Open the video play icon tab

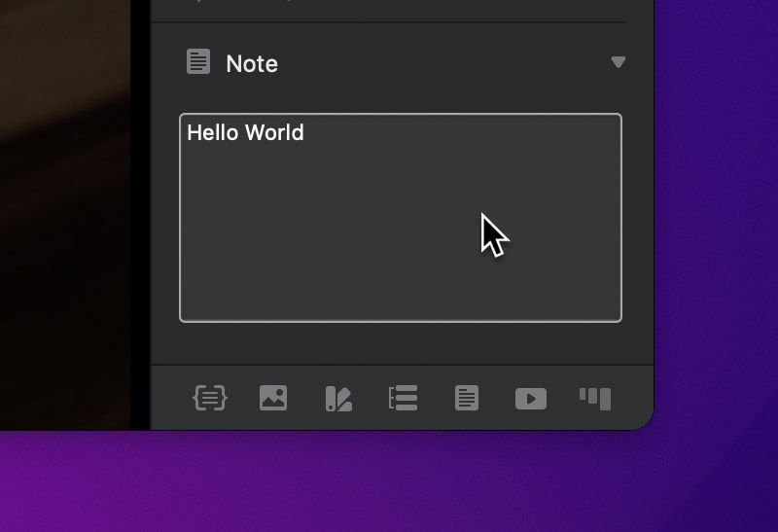coord(531,399)
